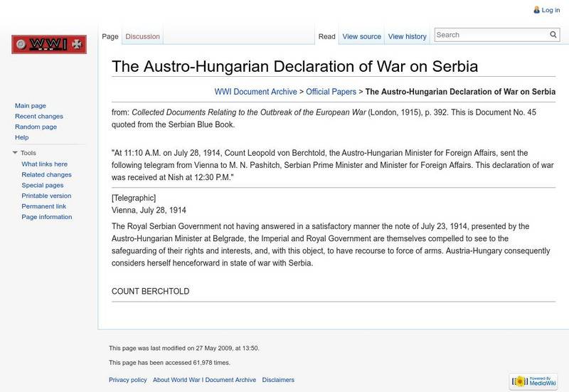Open a Random page
This screenshot has width=569, height=392.
click(x=36, y=127)
